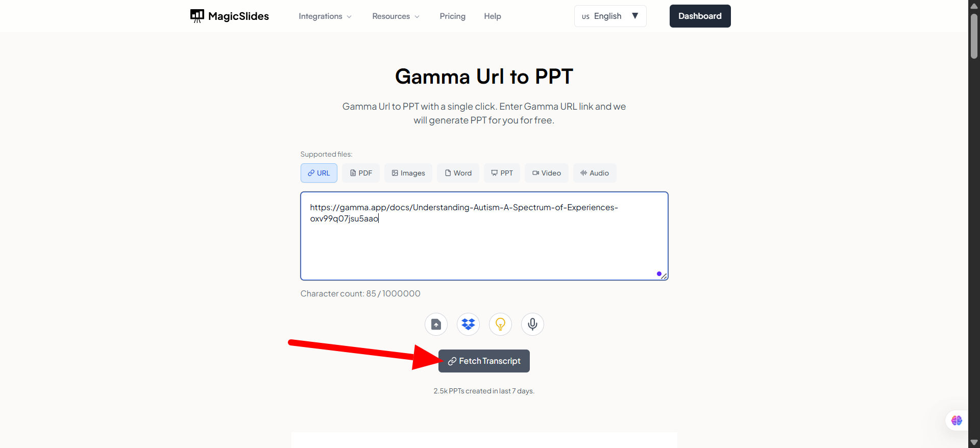Switch to the PDF file type
This screenshot has height=448, width=980.
click(x=361, y=173)
